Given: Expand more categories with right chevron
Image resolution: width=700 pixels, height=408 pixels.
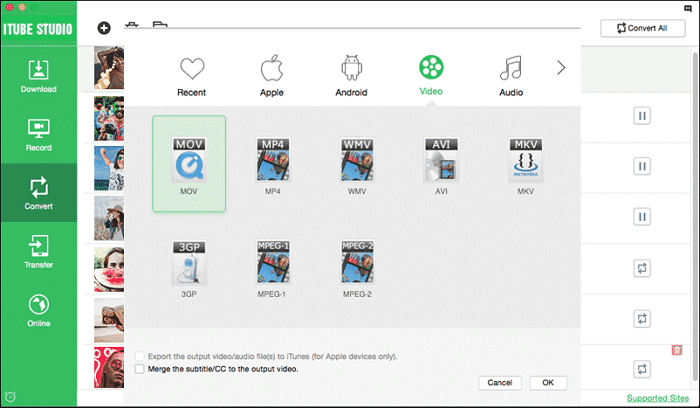Looking at the screenshot, I should coord(561,68).
